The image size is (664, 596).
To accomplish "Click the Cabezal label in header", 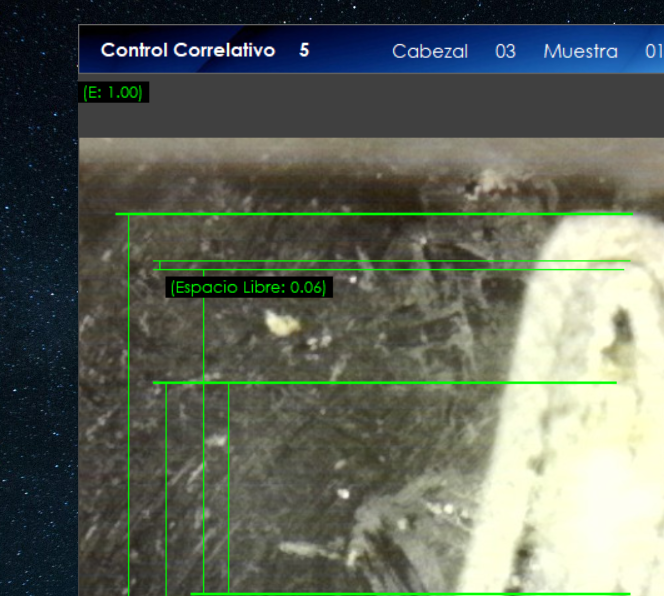I will [429, 51].
